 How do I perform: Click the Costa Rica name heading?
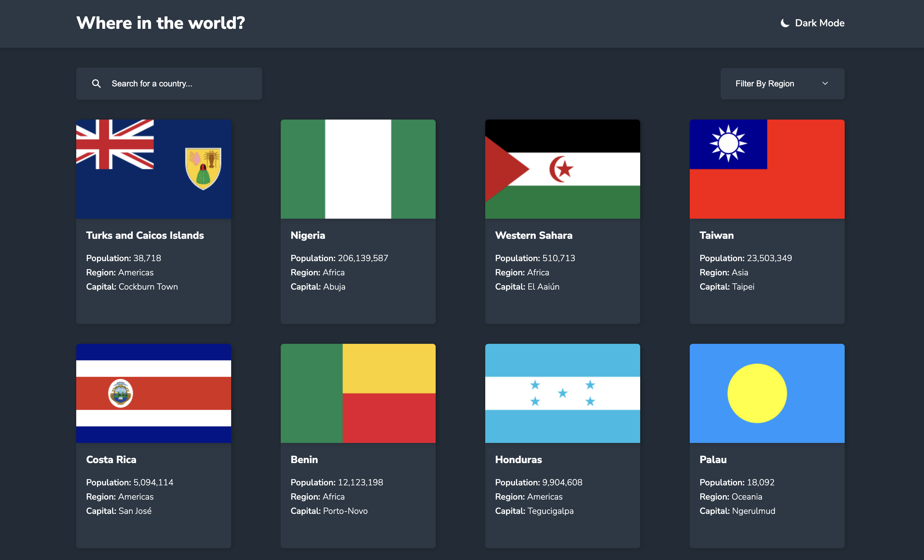[111, 460]
